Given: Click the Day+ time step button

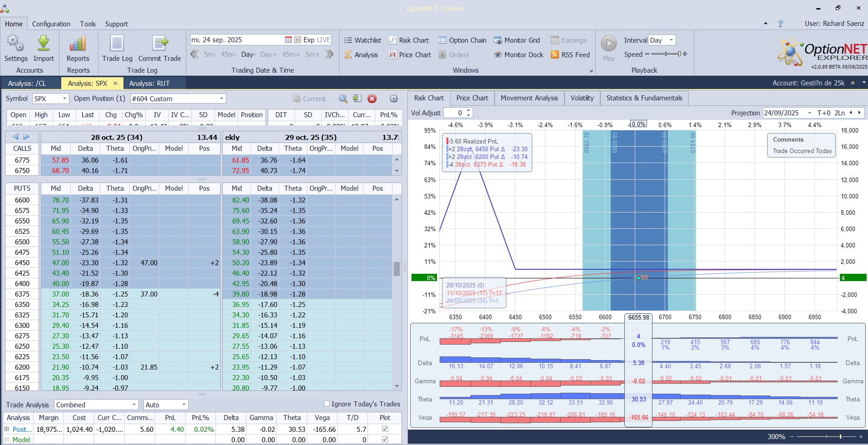Looking at the screenshot, I should click(268, 54).
